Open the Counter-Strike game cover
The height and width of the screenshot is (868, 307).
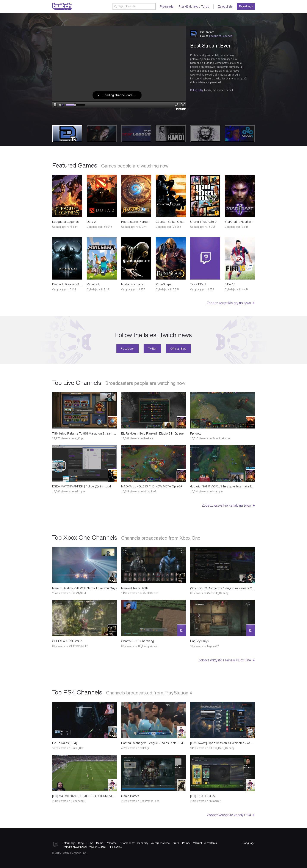point(171,196)
